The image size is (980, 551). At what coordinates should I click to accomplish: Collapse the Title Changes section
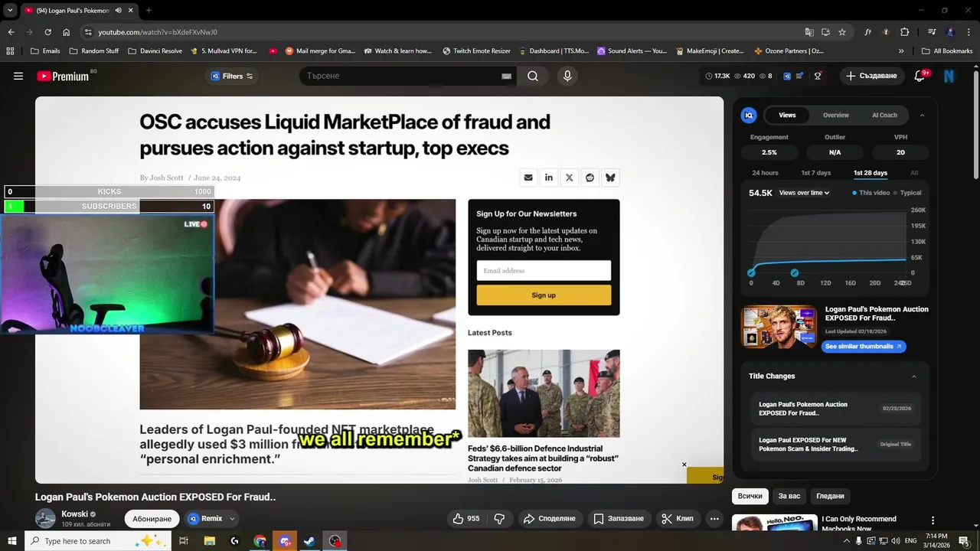coord(914,377)
